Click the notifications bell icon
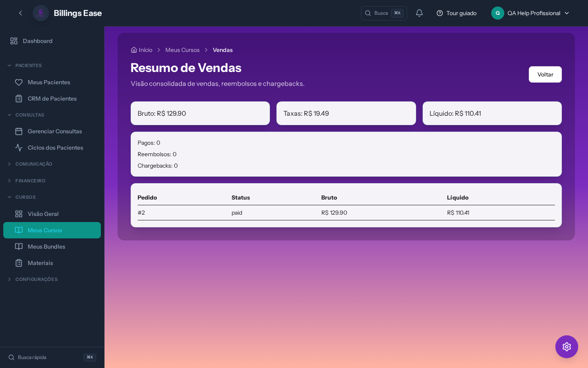Image resolution: width=588 pixels, height=368 pixels. pos(419,13)
